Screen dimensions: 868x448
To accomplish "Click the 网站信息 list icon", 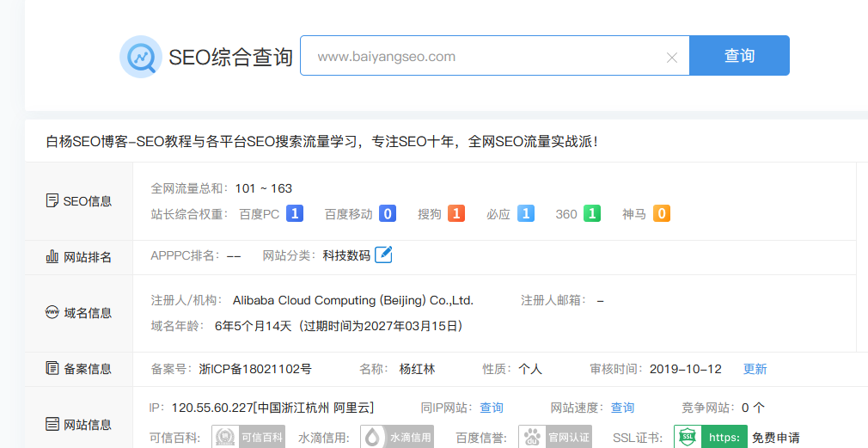I will tap(52, 424).
